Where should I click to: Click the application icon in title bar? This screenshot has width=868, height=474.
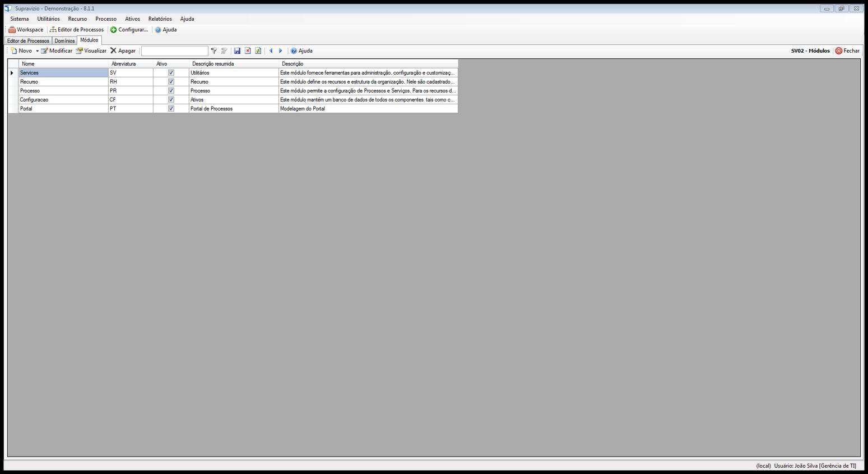[x=8, y=8]
